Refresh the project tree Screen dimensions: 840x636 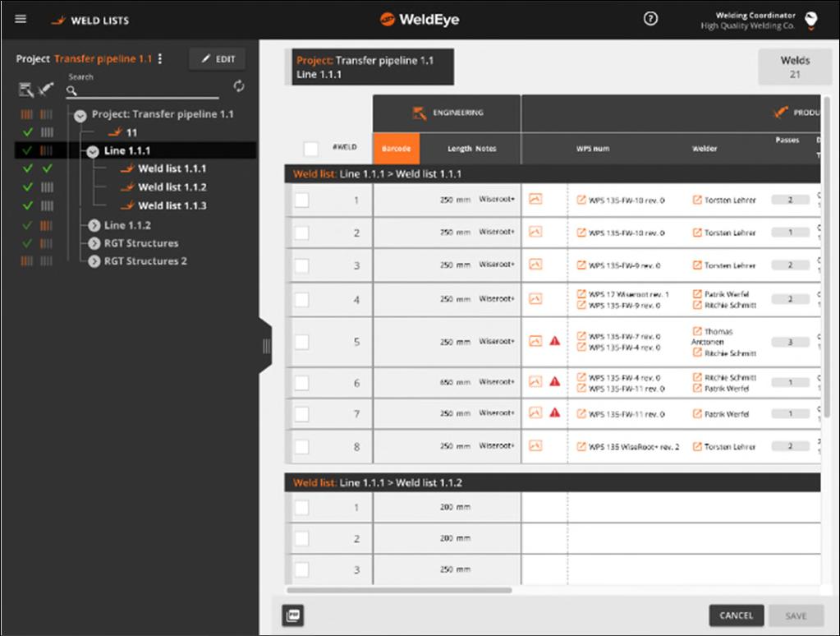pos(239,85)
